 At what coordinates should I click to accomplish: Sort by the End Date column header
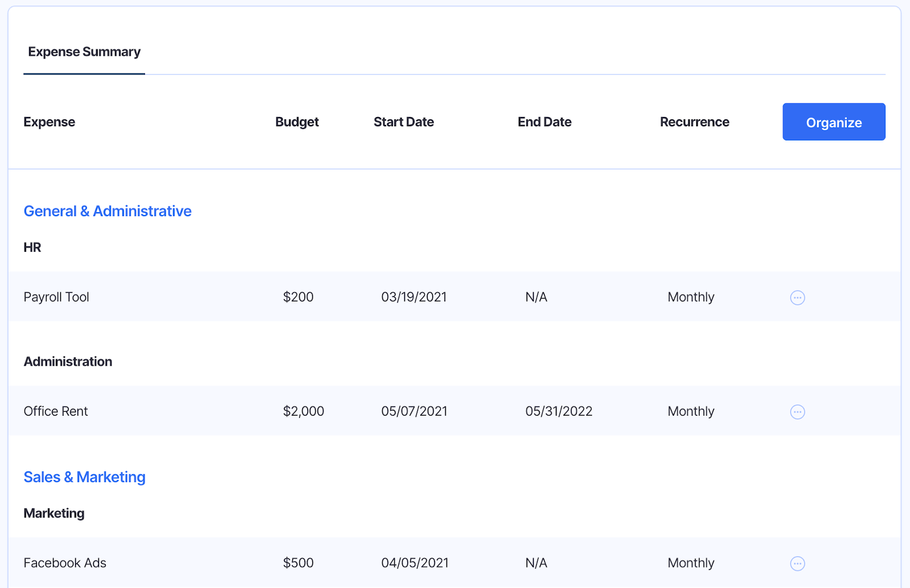tap(544, 122)
